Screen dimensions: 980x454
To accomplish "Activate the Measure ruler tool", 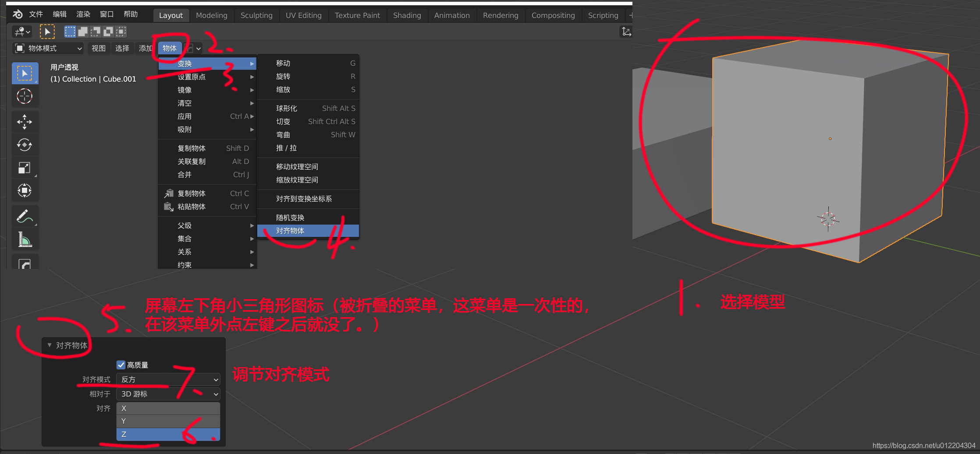I will point(25,239).
